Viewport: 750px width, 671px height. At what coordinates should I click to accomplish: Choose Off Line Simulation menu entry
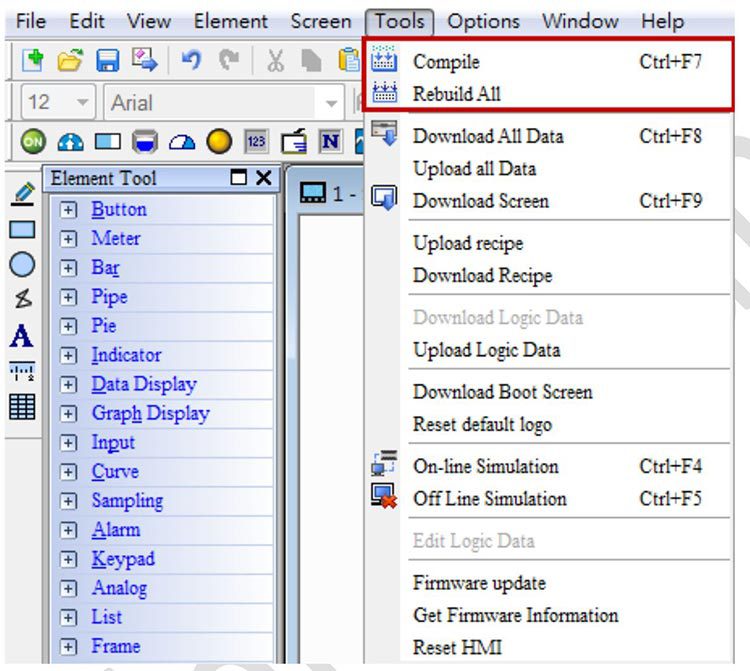coord(489,499)
